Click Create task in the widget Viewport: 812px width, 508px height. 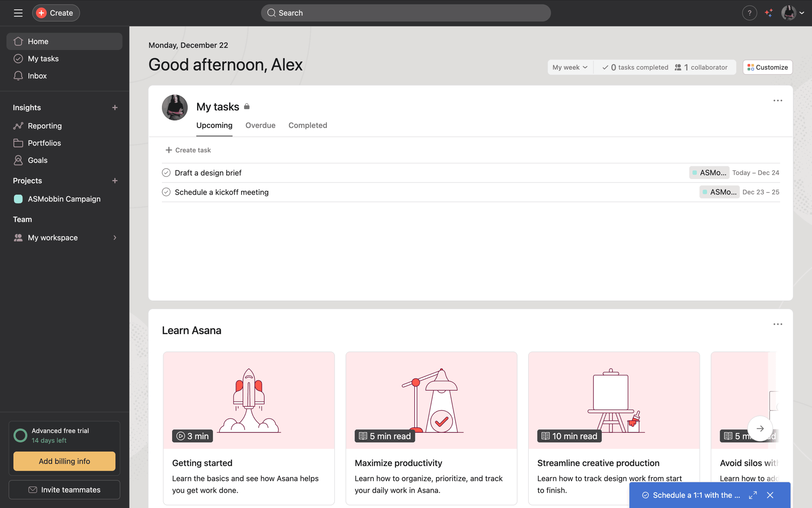188,150
